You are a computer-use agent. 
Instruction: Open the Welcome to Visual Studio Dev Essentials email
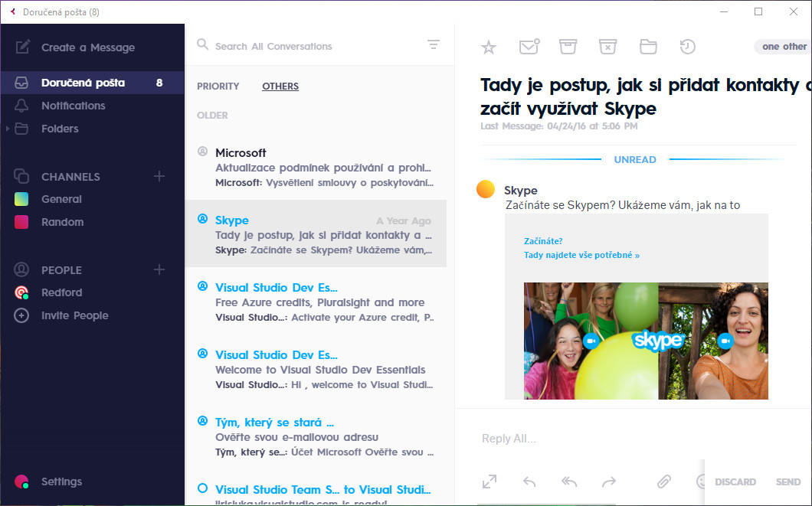(x=316, y=370)
